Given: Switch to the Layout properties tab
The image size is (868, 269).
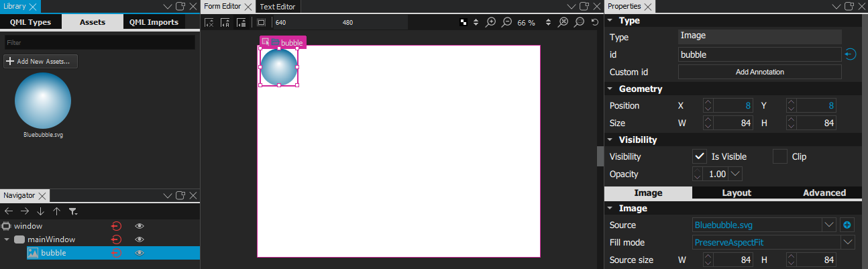Looking at the screenshot, I should click(736, 193).
